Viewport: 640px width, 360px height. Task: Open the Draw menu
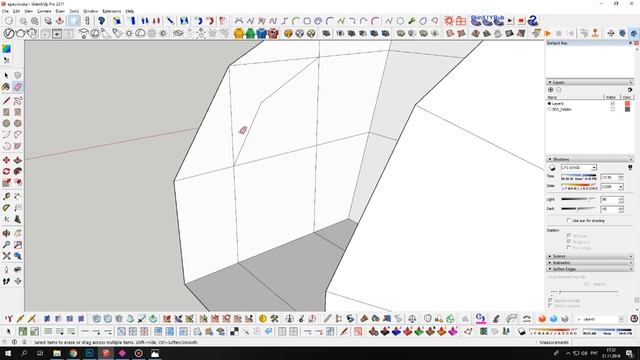pos(60,11)
